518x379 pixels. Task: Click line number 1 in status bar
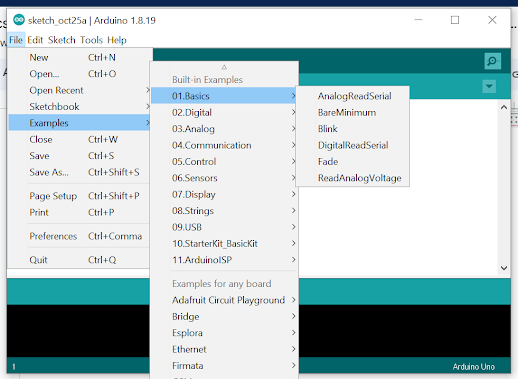pos(14,367)
